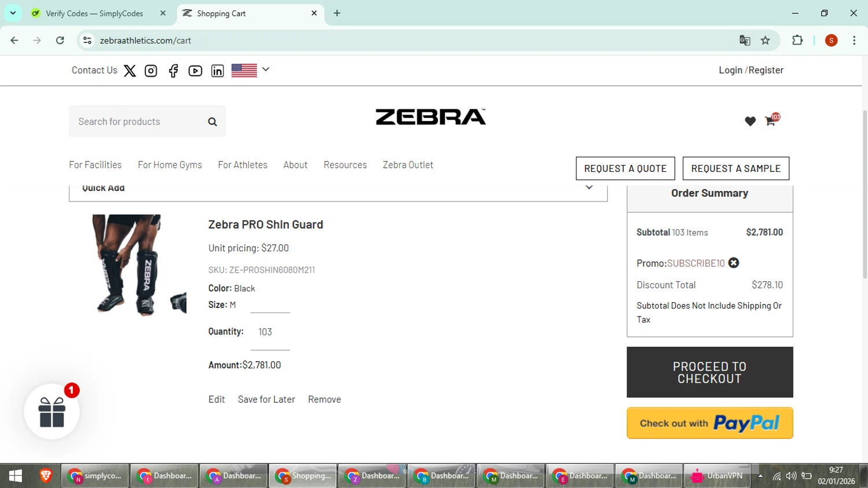Edit the Shin Guard cart item

216,399
